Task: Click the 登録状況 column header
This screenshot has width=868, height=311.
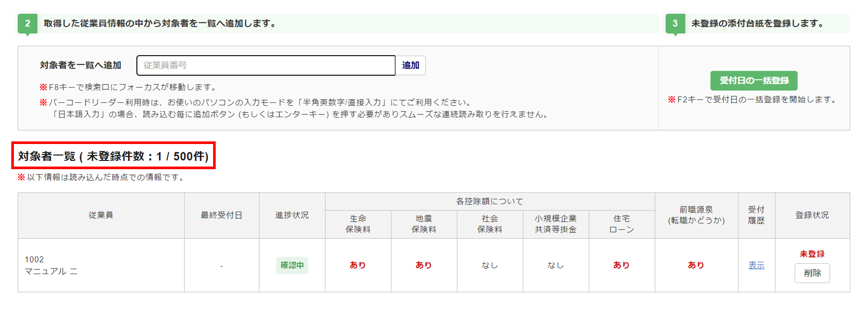Action: pos(812,216)
